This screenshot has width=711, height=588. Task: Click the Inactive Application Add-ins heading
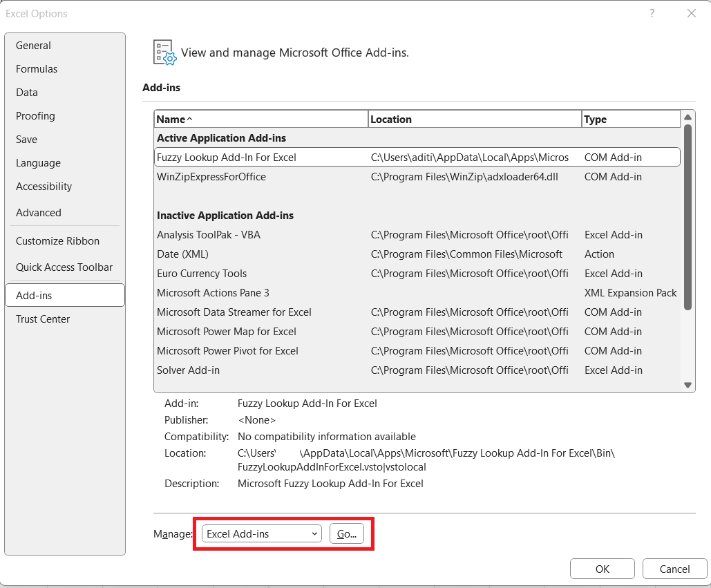coord(225,216)
